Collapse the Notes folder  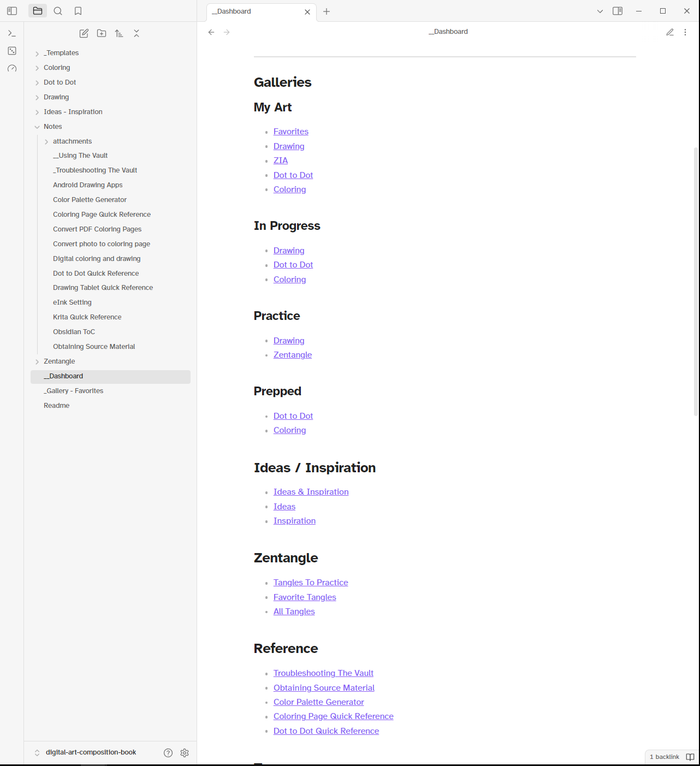(x=37, y=126)
